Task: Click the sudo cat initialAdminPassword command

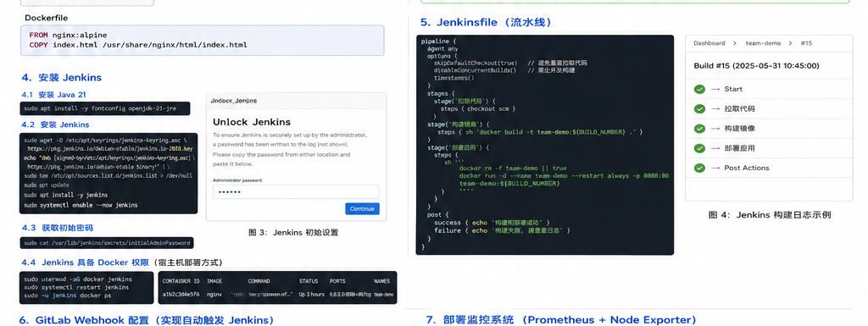Action: (x=108, y=243)
